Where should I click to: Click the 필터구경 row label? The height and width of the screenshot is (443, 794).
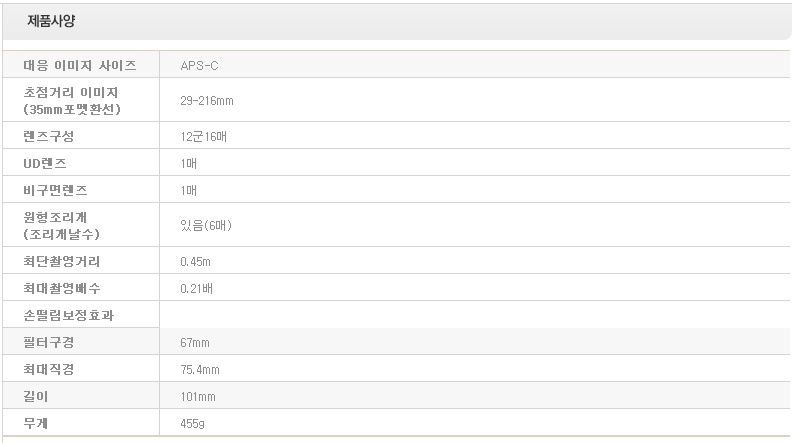[48, 342]
